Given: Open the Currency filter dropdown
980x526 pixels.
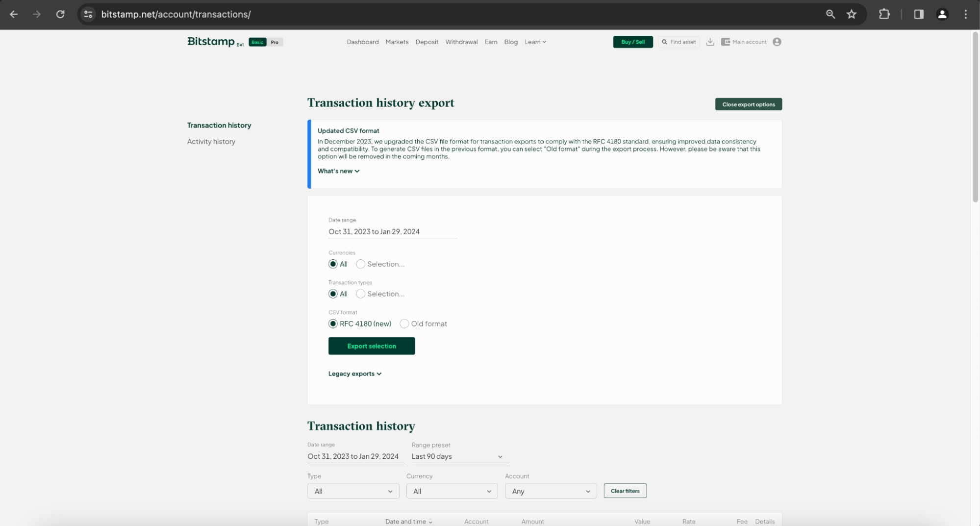Looking at the screenshot, I should pos(452,491).
